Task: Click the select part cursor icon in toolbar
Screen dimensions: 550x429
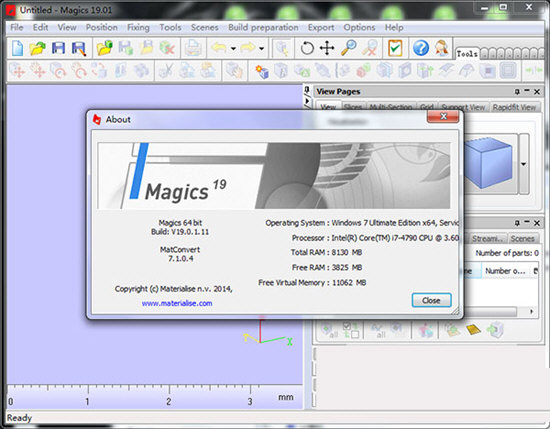Action: [x=282, y=48]
